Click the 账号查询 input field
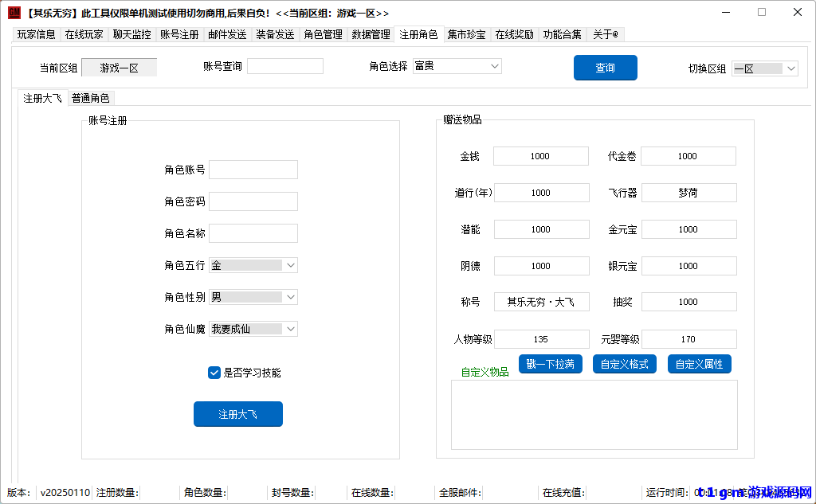The width and height of the screenshot is (816, 504). (x=284, y=65)
